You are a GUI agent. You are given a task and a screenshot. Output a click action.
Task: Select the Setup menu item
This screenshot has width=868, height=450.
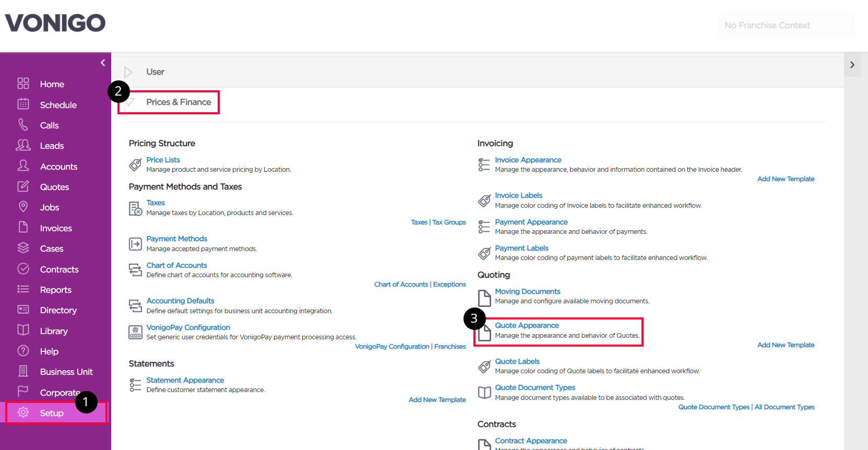[x=52, y=413]
